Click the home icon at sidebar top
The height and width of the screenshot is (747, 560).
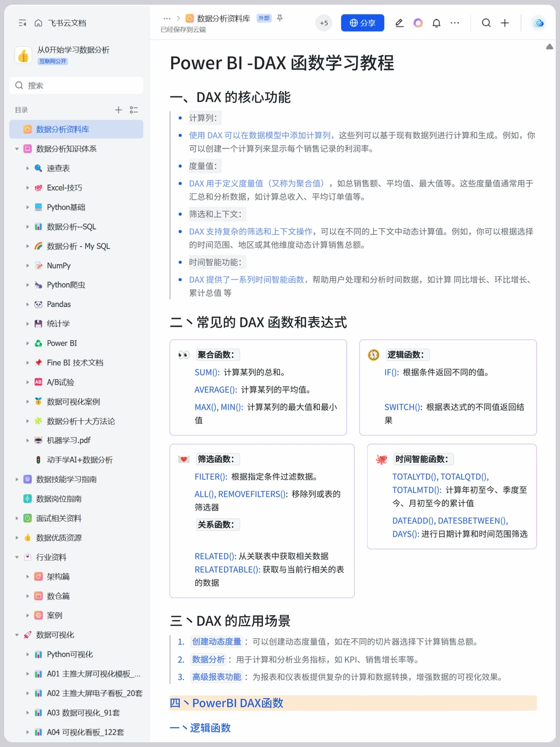(38, 23)
